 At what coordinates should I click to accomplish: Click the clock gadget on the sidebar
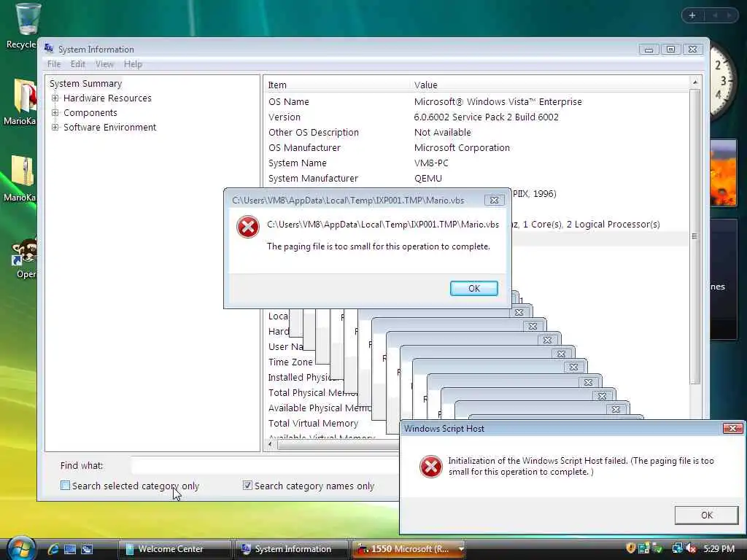coord(723,79)
